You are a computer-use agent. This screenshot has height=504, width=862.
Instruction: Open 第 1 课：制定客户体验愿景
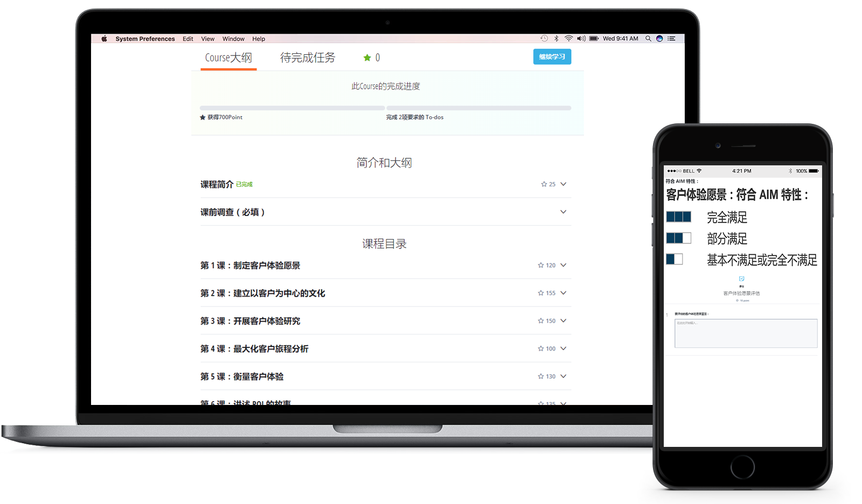pos(250,265)
